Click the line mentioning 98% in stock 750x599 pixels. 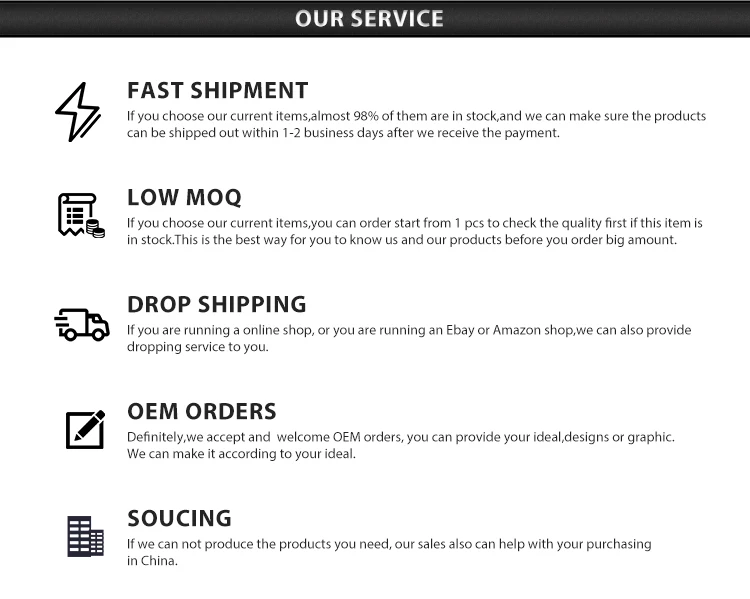(x=416, y=116)
